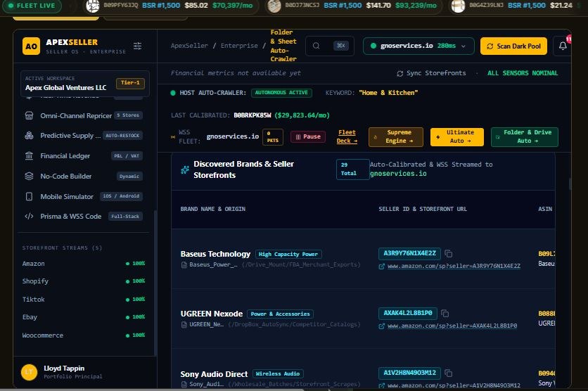This screenshot has height=391, width=588.
Task: Click the UGREEN Nexode brand name
Action: pyautogui.click(x=212, y=314)
